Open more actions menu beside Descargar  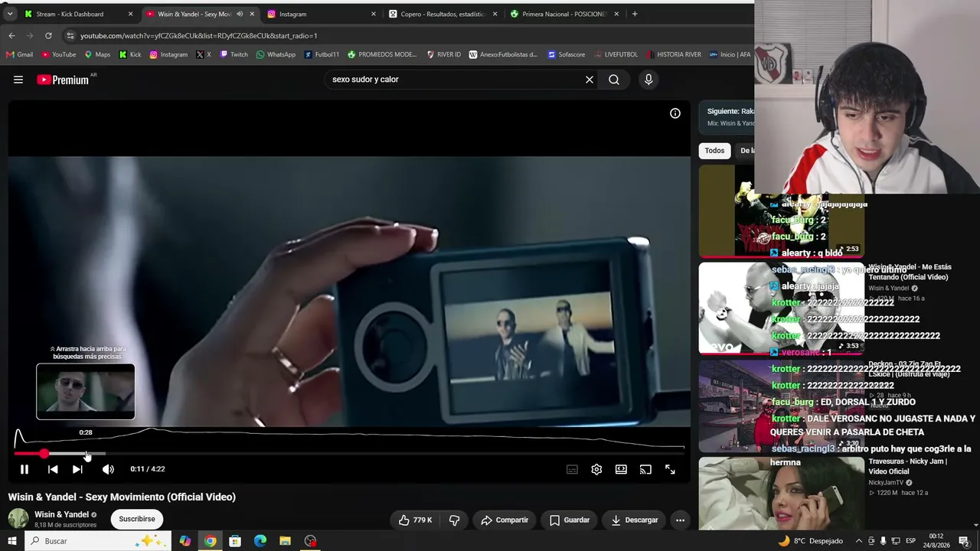(x=680, y=520)
